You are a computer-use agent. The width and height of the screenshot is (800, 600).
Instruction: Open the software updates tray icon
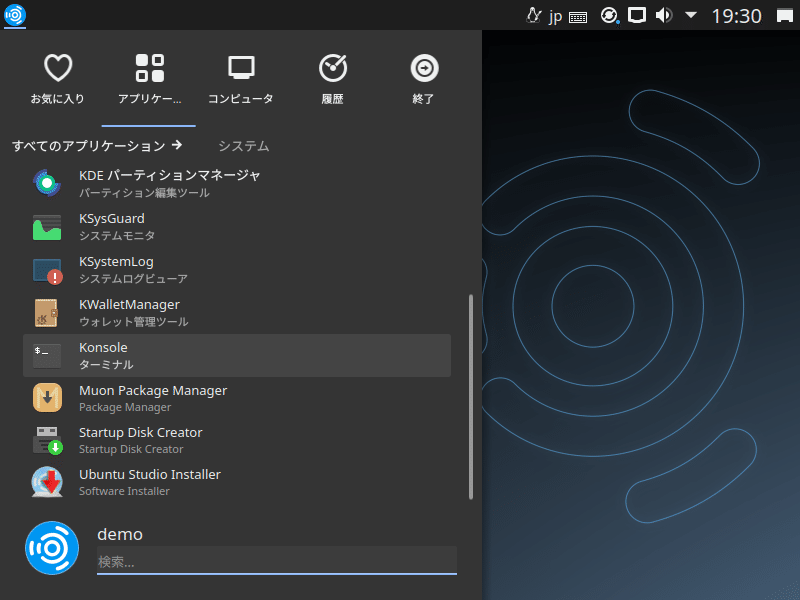pyautogui.click(x=609, y=15)
